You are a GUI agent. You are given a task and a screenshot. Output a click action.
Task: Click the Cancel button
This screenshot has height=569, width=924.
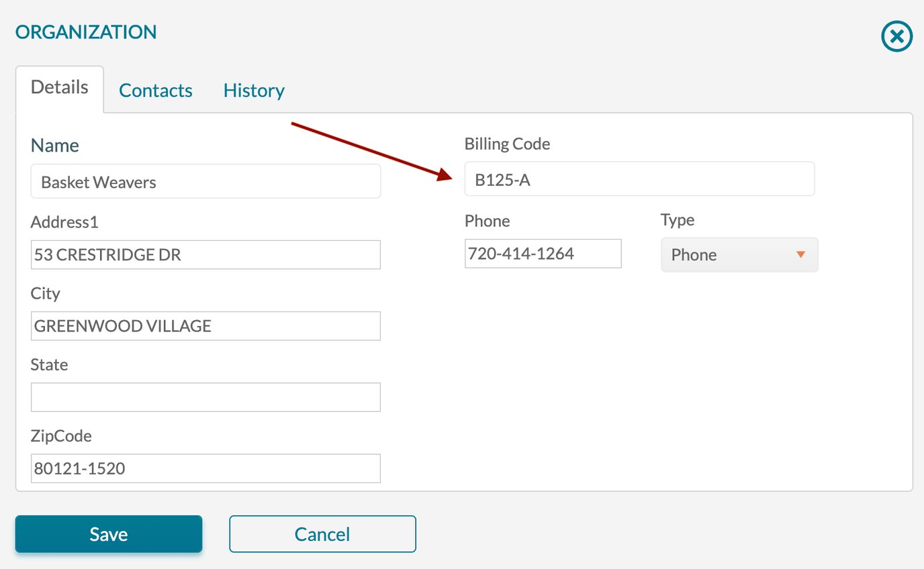(322, 534)
